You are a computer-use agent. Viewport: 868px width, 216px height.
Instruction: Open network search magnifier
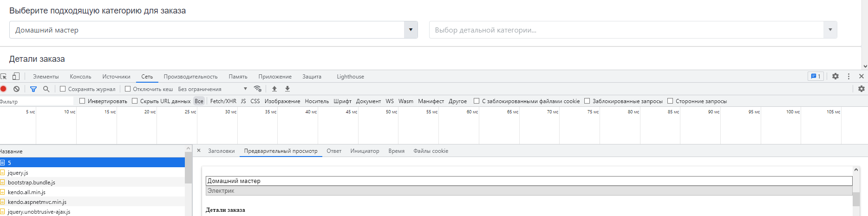click(x=46, y=89)
